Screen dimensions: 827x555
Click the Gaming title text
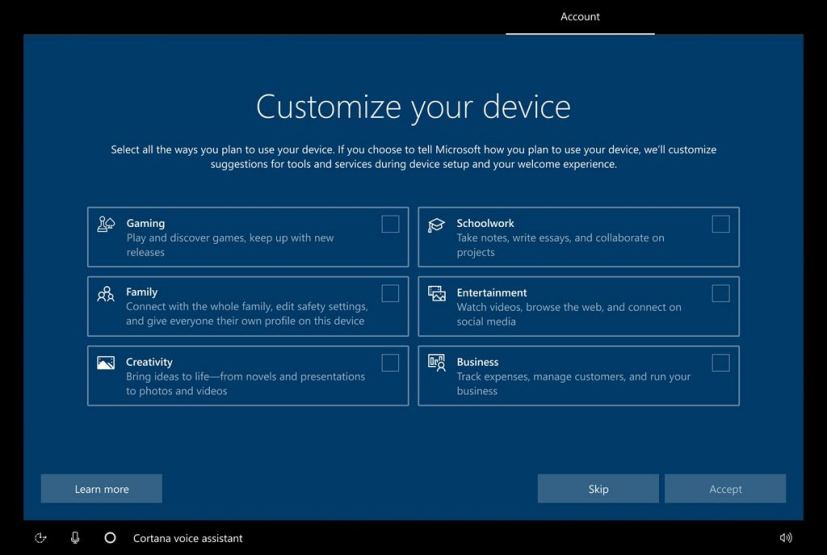(x=146, y=223)
